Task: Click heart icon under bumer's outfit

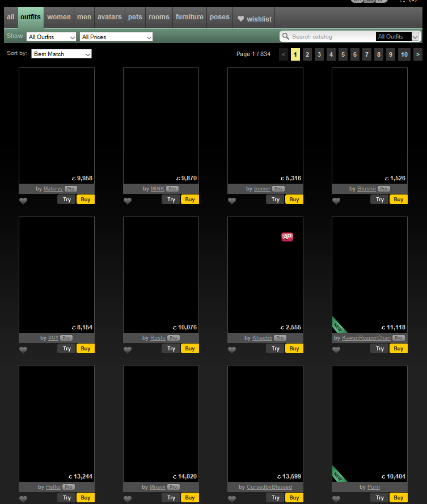Action: (232, 201)
